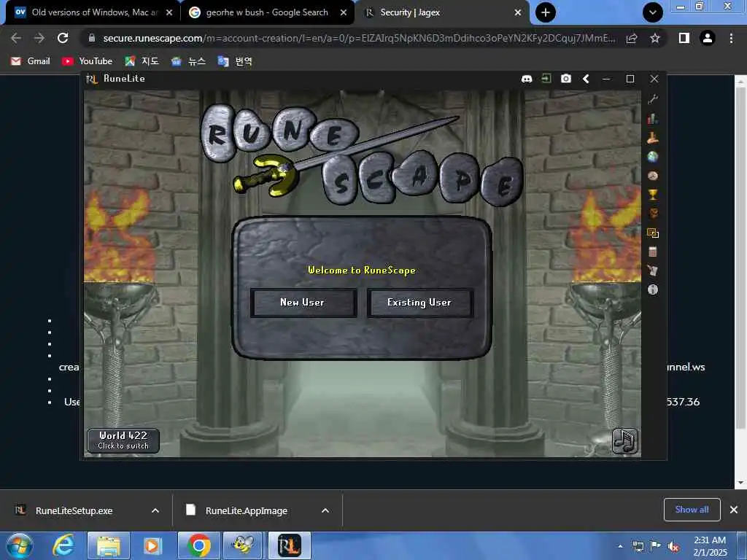Open Windows Explorer folder in taskbar
Screen dimensions: 747x560
coord(109,545)
